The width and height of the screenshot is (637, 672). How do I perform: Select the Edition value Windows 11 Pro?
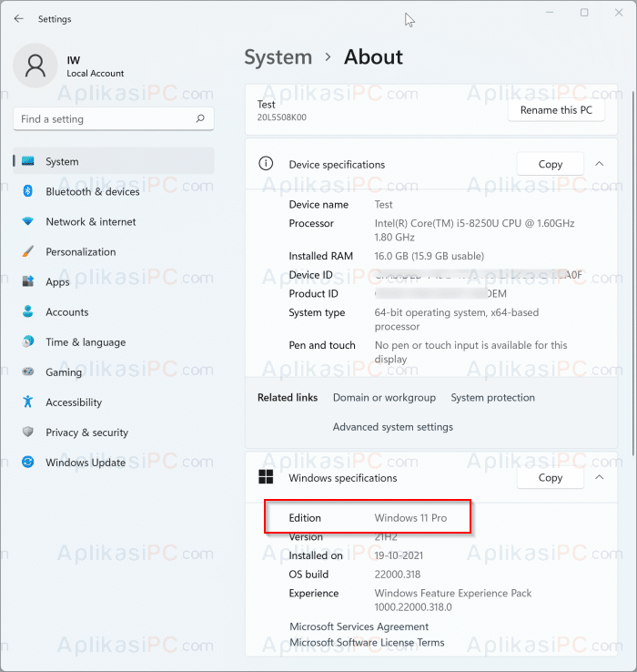click(x=410, y=518)
